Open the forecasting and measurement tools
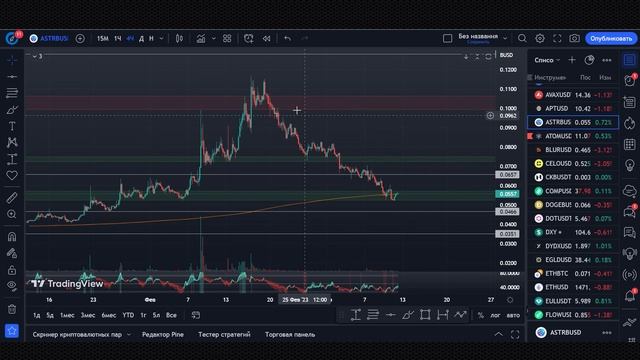Image resolution: width=640 pixels, height=360 pixels. 12,159
